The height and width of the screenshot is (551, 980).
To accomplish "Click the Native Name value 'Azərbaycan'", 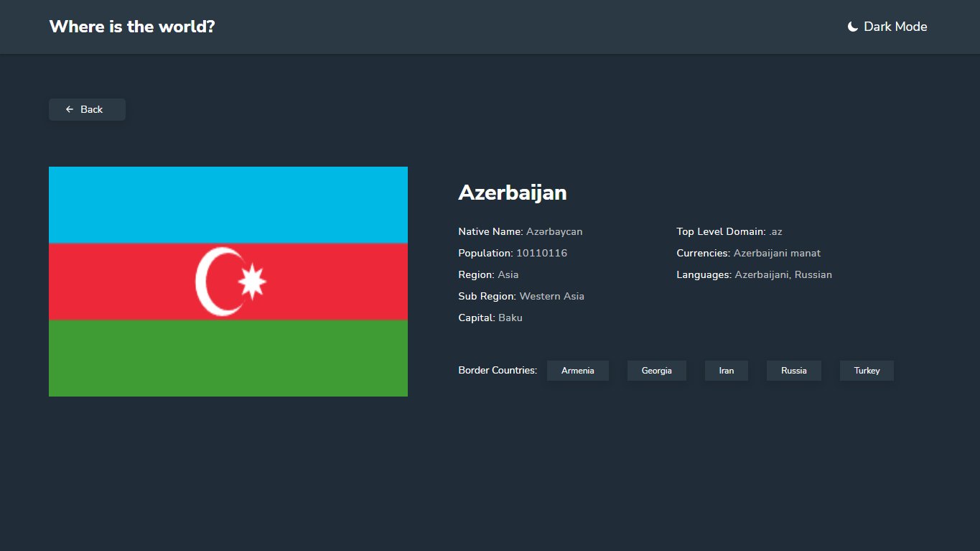I will tap(554, 231).
